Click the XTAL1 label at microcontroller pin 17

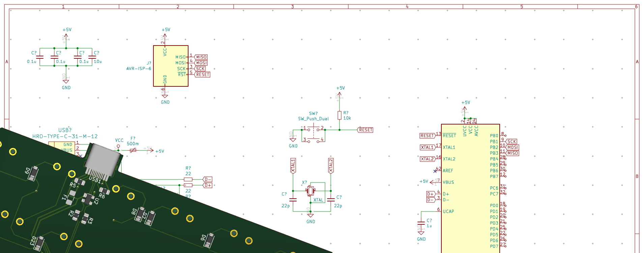(428, 147)
